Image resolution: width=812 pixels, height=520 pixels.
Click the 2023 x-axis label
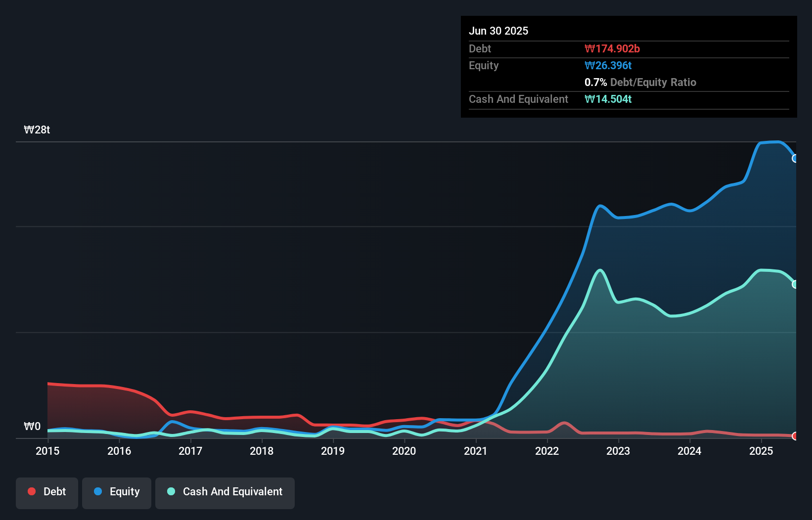[618, 451]
